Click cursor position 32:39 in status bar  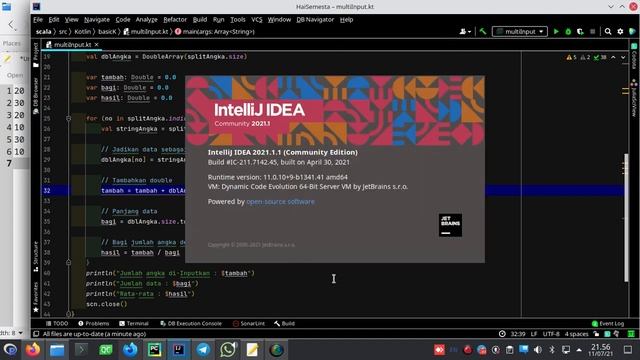(518, 334)
